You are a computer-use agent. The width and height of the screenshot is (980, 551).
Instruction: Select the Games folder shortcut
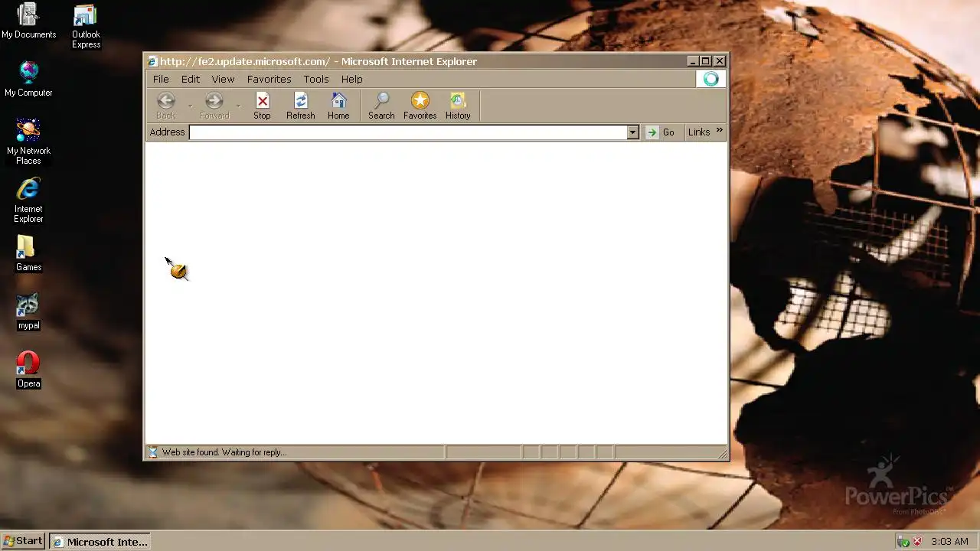(x=28, y=253)
